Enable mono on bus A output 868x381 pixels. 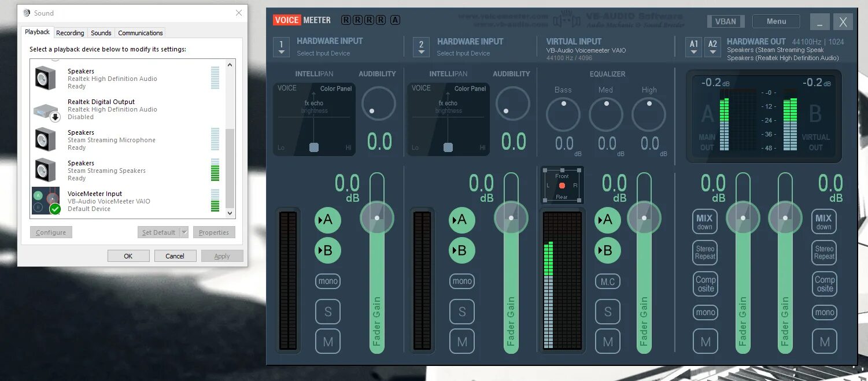tap(706, 313)
